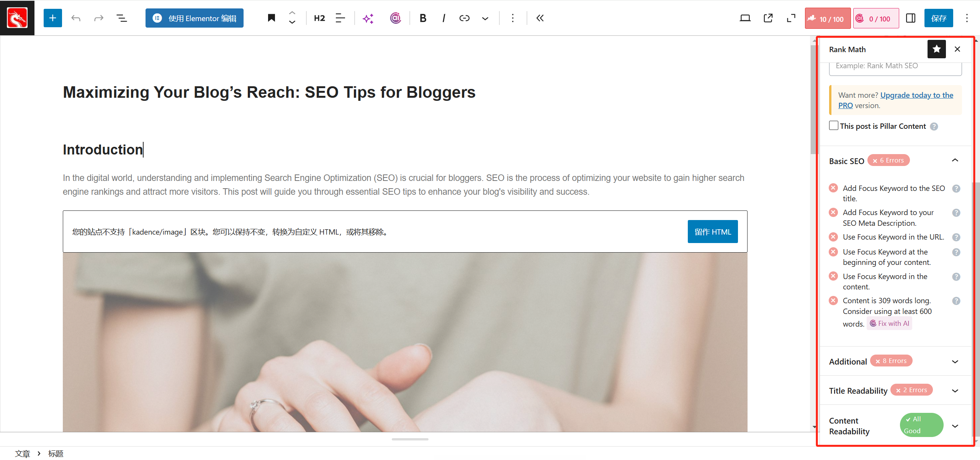Enable the This post is Pillar Content checkbox
Image resolution: width=980 pixels, height=460 pixels.
(833, 125)
